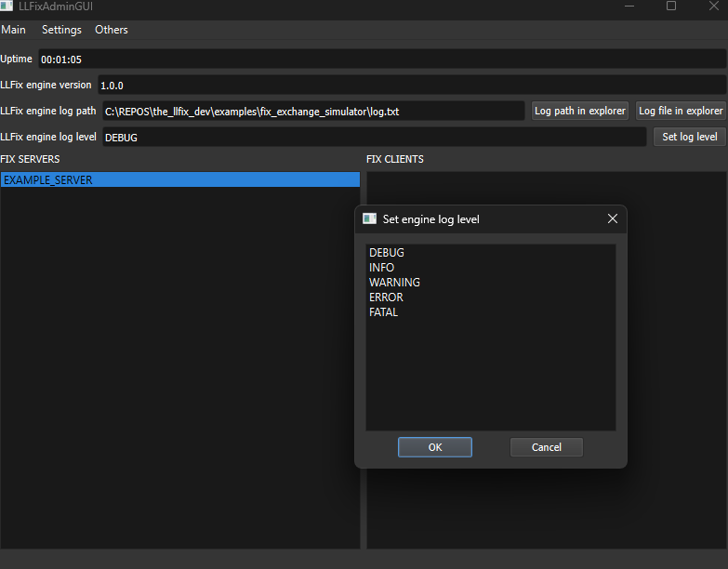Choose DEBUG in the log level list
728x569 pixels.
click(x=387, y=253)
